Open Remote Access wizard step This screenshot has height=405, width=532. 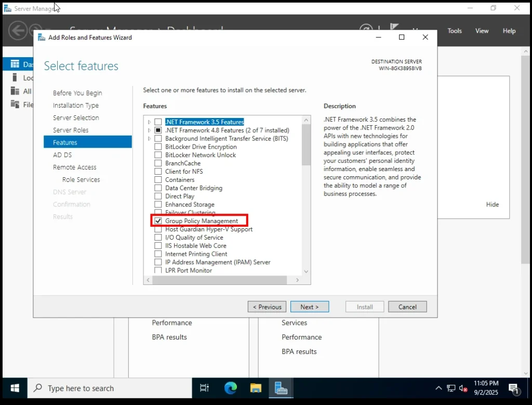pyautogui.click(x=75, y=167)
